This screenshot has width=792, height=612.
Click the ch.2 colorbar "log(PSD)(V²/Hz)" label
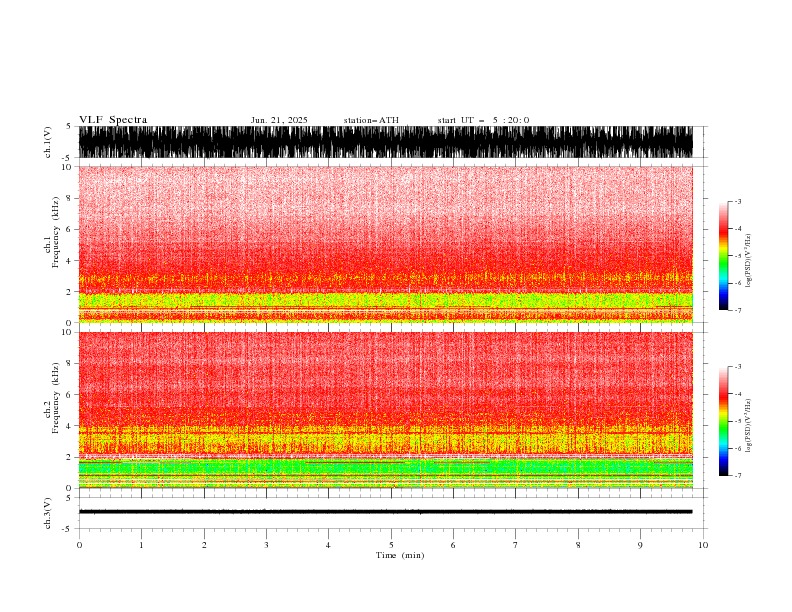(748, 426)
